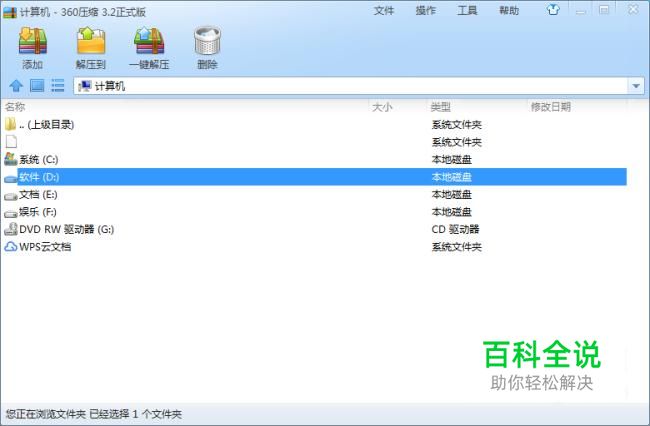Image resolution: width=650 pixels, height=426 pixels.
Task: Click the blank file icon in second row
Action: tap(11, 141)
